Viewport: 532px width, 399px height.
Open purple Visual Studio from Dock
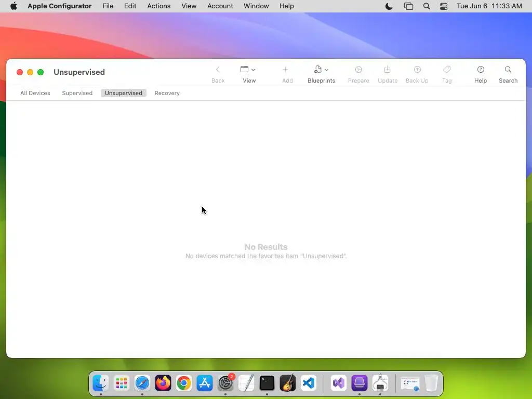pos(339,383)
